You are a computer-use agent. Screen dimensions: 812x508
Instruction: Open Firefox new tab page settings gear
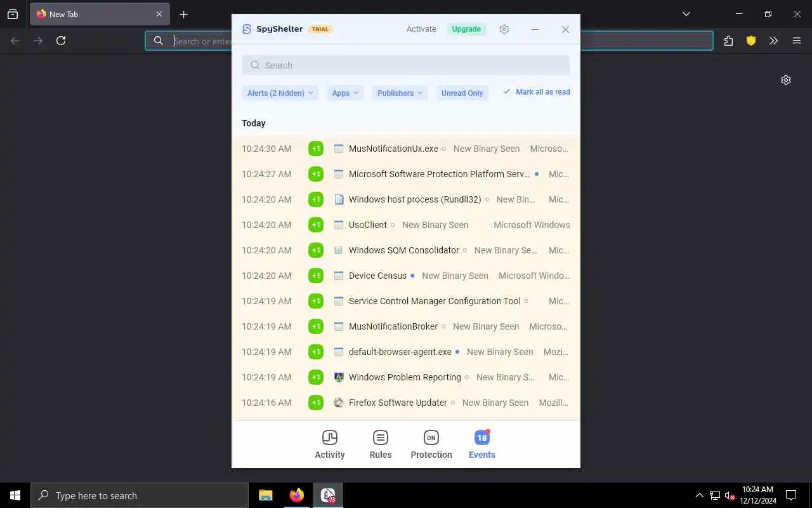pyautogui.click(x=786, y=80)
